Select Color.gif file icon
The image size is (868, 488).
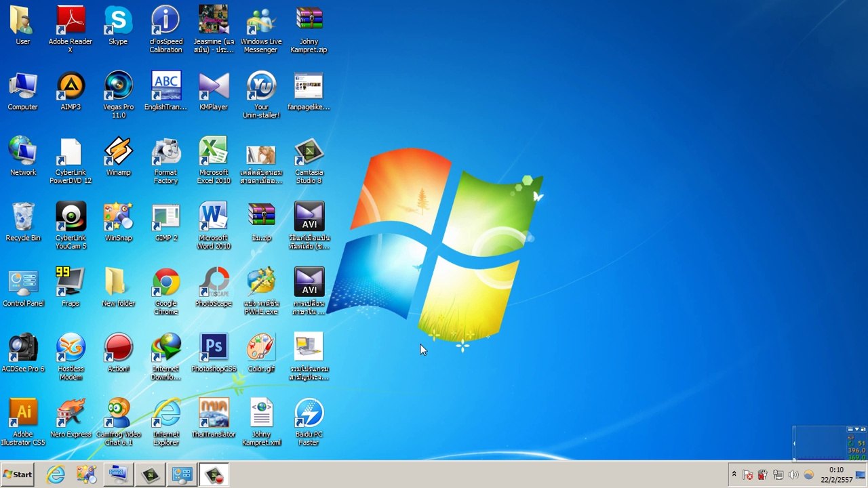click(x=261, y=353)
